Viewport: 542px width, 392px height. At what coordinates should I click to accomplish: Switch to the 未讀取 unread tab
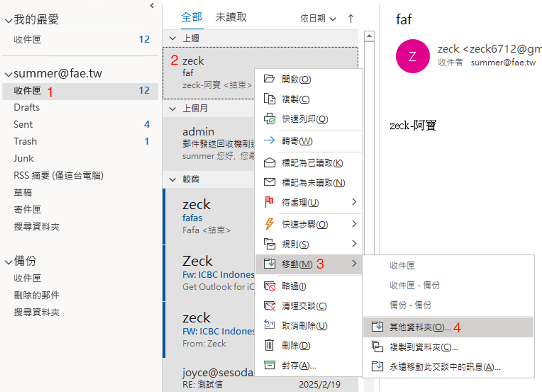(231, 17)
